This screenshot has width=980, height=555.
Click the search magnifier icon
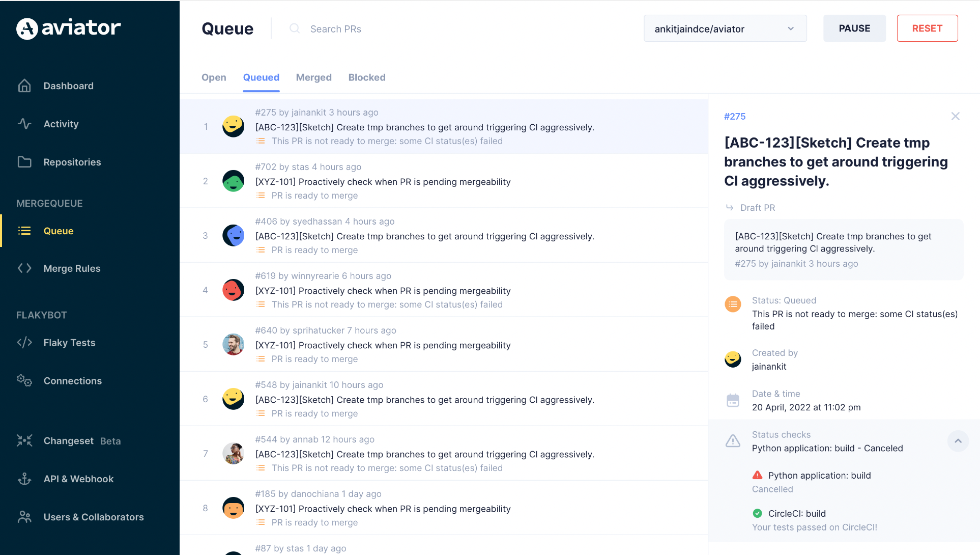click(x=294, y=29)
